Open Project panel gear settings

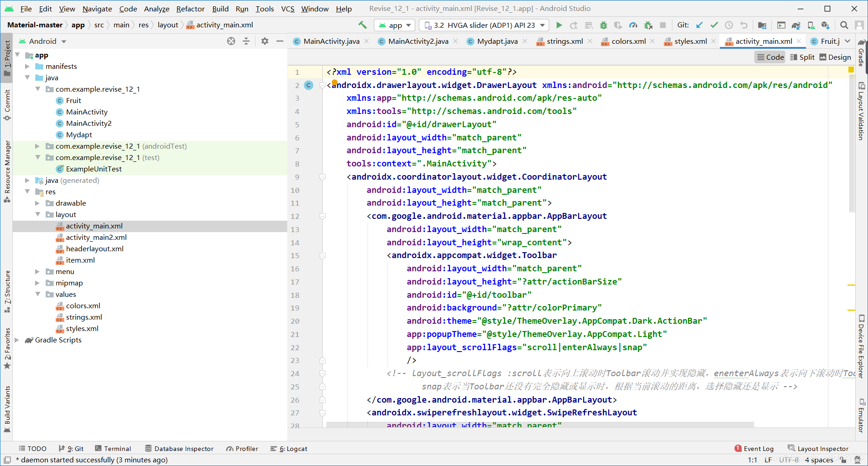(x=265, y=41)
